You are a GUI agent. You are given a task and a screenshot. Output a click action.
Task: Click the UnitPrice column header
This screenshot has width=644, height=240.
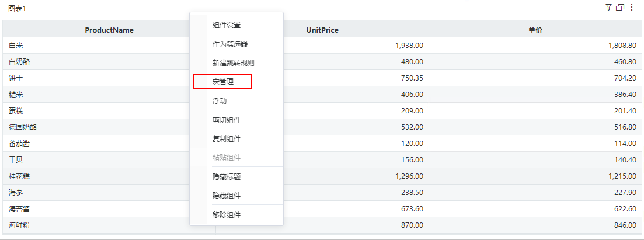[322, 30]
